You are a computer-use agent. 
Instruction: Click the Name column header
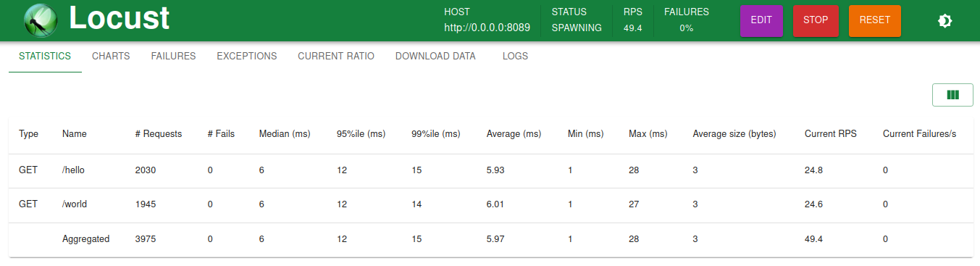74,134
